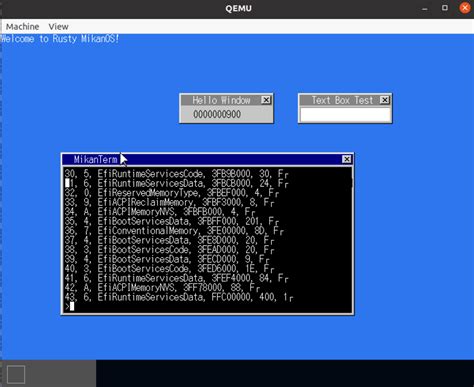Image resolution: width=474 pixels, height=387 pixels.
Task: Close the QEMU window
Action: coord(465,8)
